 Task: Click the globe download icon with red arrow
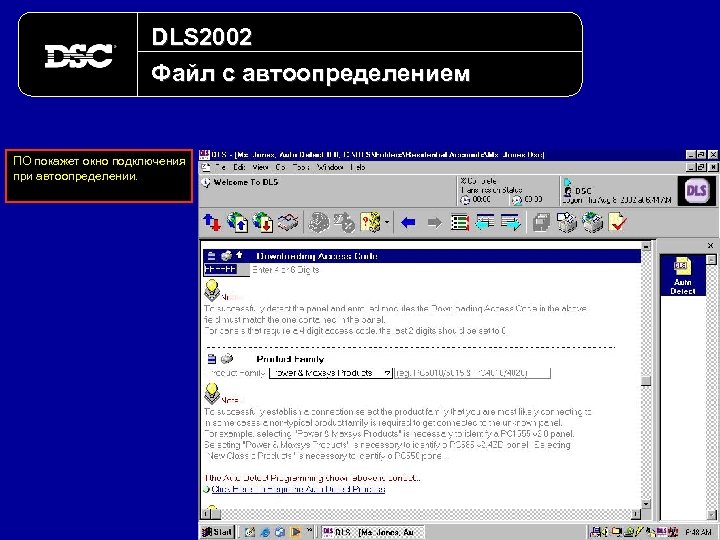tap(263, 222)
